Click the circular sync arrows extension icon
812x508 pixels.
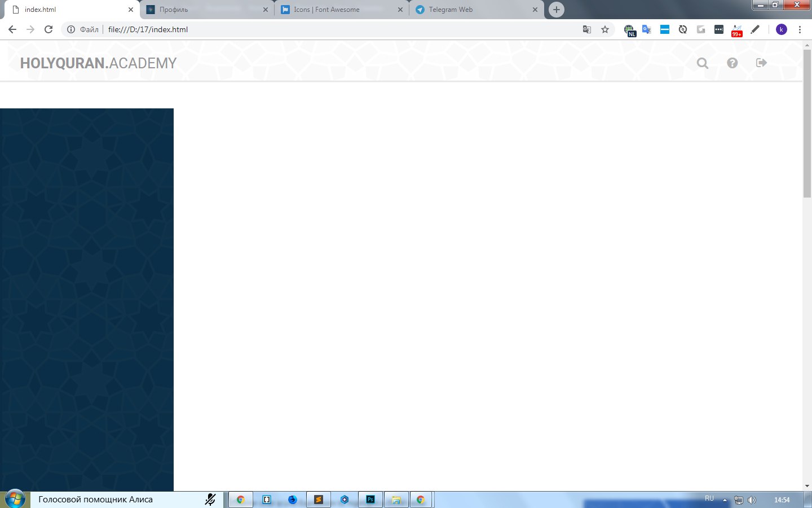pyautogui.click(x=683, y=29)
